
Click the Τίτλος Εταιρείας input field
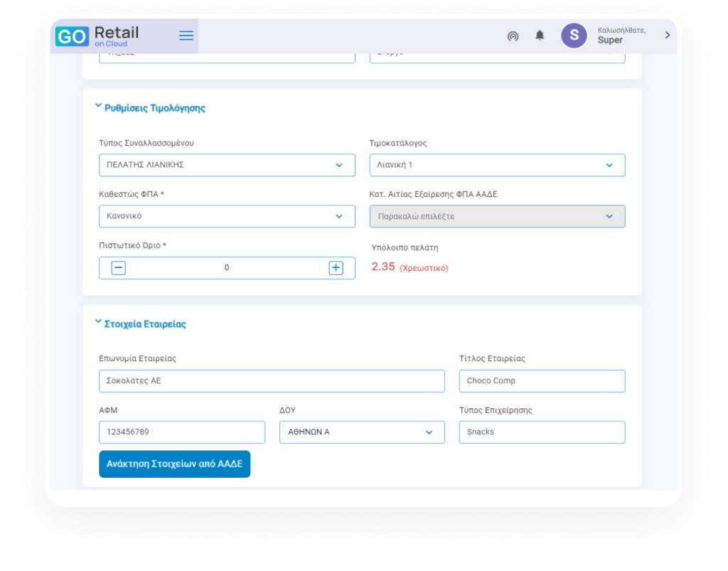pos(542,381)
